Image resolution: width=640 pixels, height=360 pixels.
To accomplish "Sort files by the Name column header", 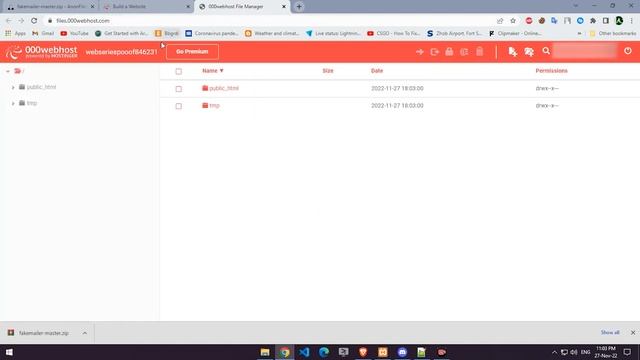I will [213, 71].
